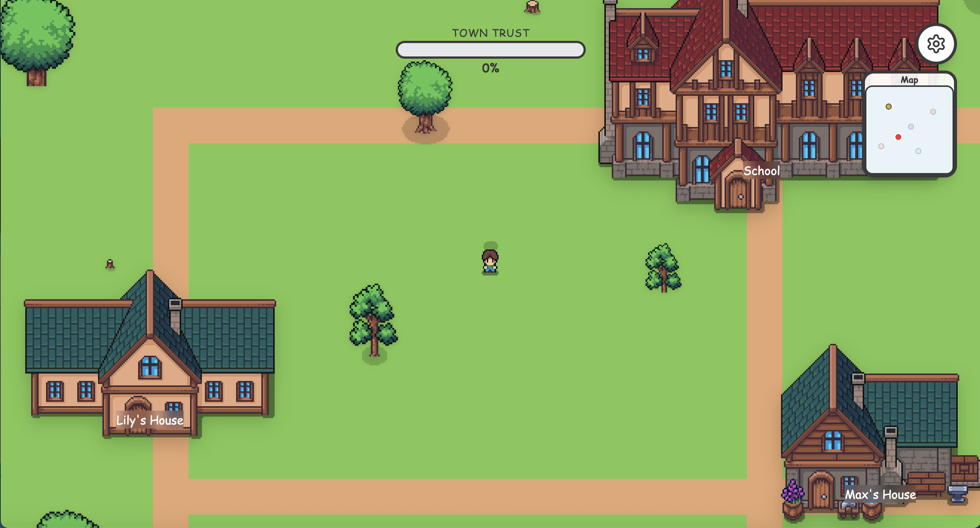The width and height of the screenshot is (980, 528).
Task: Click the player character sprite
Action: click(x=490, y=261)
